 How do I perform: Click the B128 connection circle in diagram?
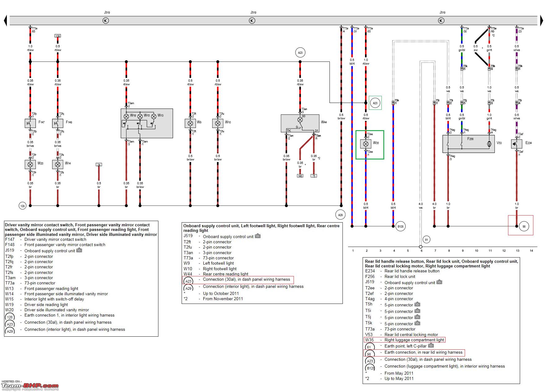click(400, 226)
